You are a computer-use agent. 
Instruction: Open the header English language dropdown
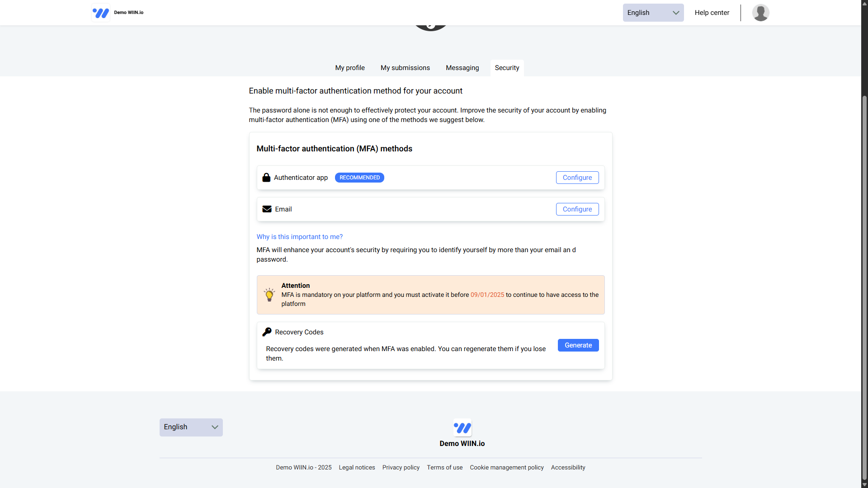coord(653,13)
